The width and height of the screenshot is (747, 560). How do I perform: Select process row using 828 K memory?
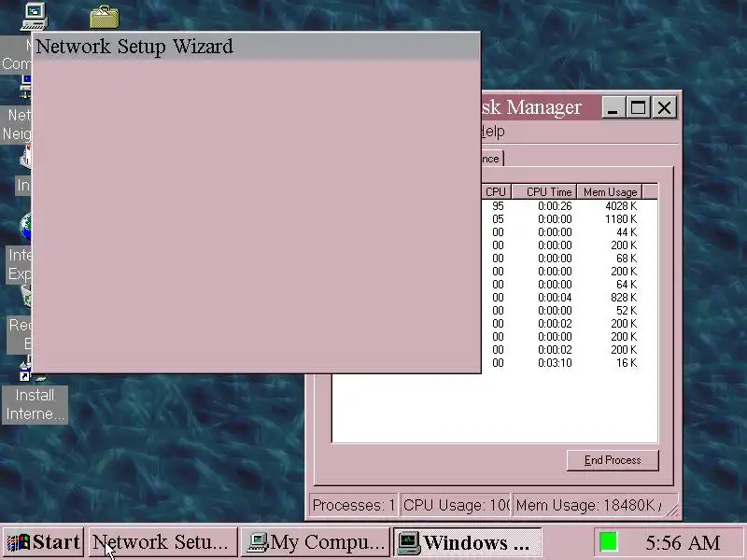tap(570, 298)
